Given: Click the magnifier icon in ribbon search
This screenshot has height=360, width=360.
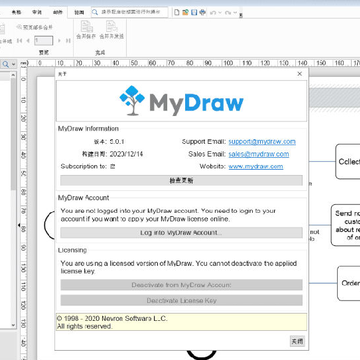Looking at the screenshot, I should click(x=95, y=12).
